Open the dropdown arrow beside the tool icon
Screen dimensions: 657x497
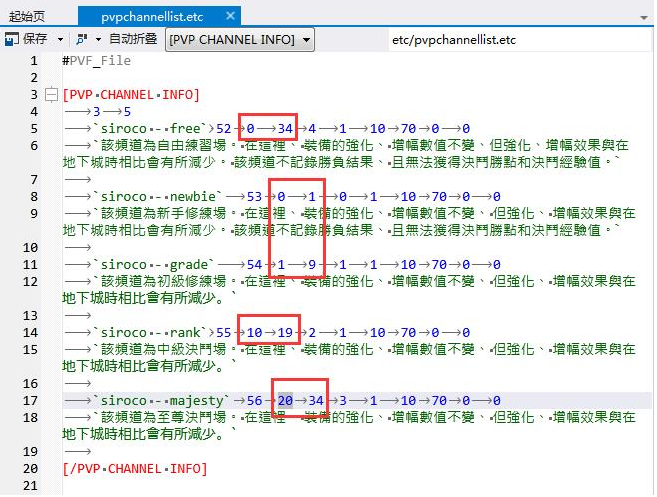pos(98,40)
